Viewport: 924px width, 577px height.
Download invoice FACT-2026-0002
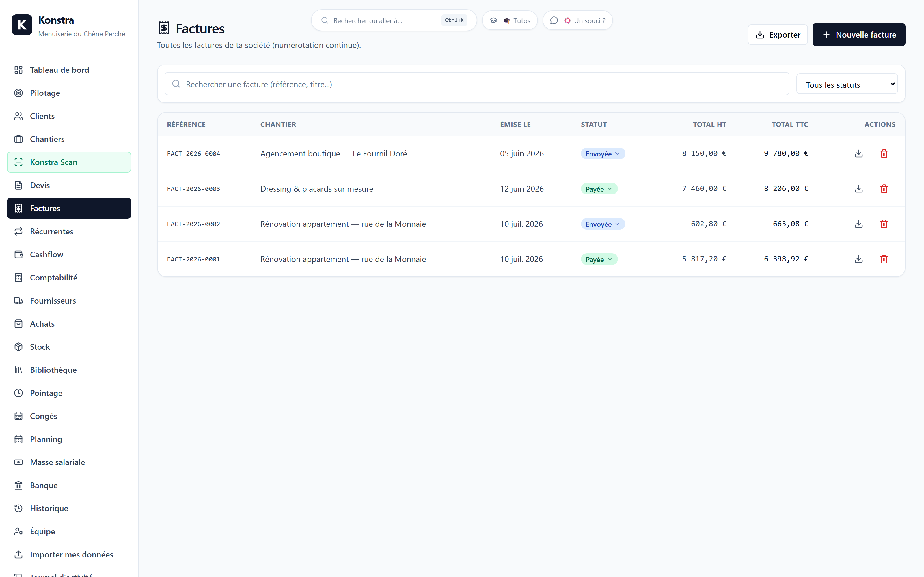click(859, 224)
